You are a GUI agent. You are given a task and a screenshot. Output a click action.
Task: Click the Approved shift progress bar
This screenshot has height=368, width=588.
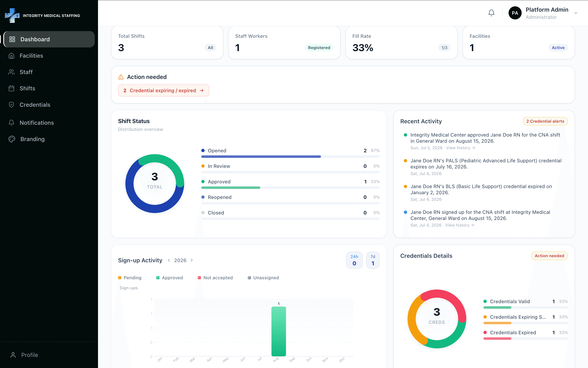[x=290, y=188]
